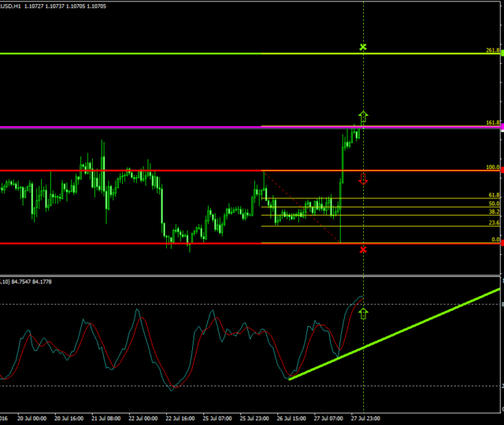Click the 61.8 Fibonacci level label
504x425 pixels.
pyautogui.click(x=494, y=195)
